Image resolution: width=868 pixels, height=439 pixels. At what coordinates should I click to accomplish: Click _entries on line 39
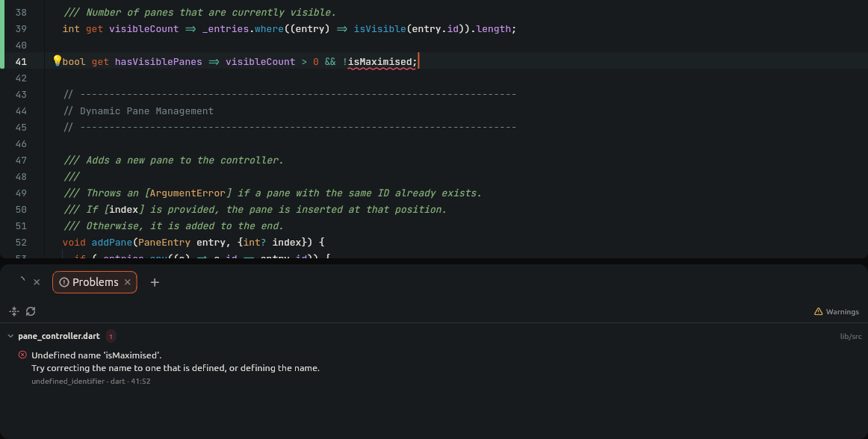[226, 29]
